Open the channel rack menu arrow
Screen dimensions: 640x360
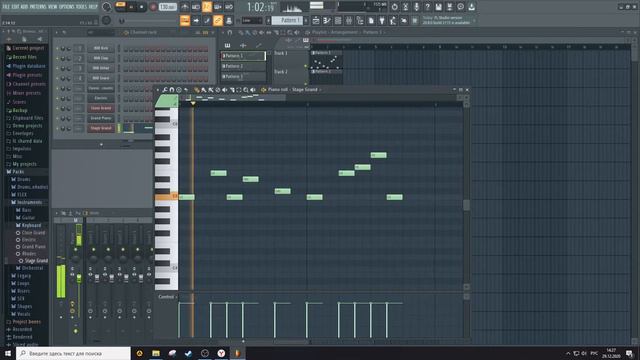(57, 32)
